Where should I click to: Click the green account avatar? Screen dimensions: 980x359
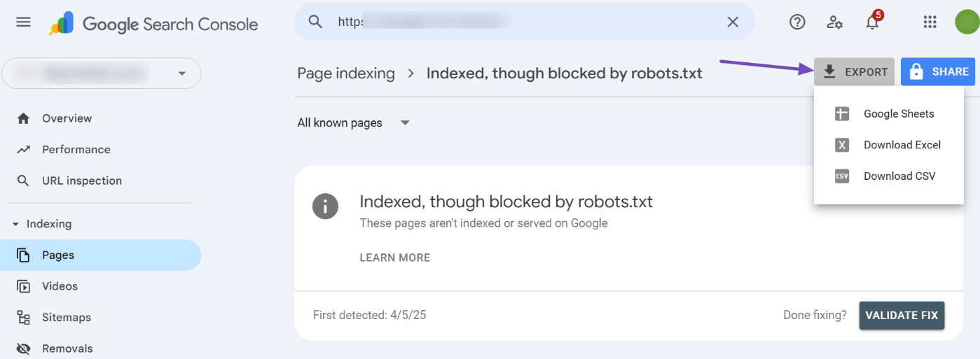[x=967, y=22]
